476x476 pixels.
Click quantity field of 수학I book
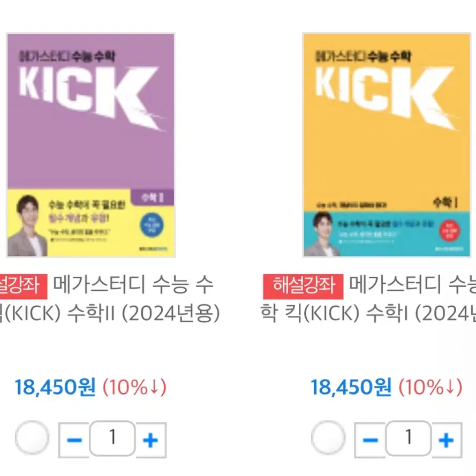409,438
